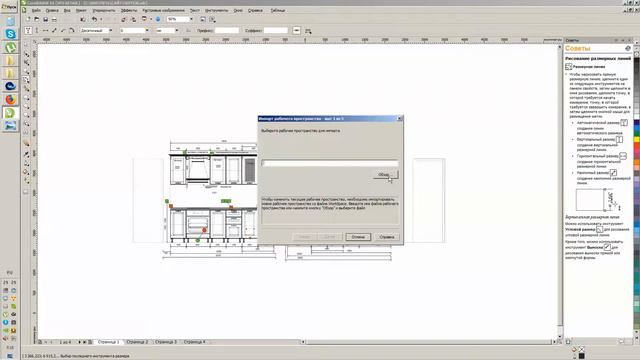Select the Zoom tool in toolbox
This screenshot has height=360, width=640.
pyautogui.click(x=27, y=71)
